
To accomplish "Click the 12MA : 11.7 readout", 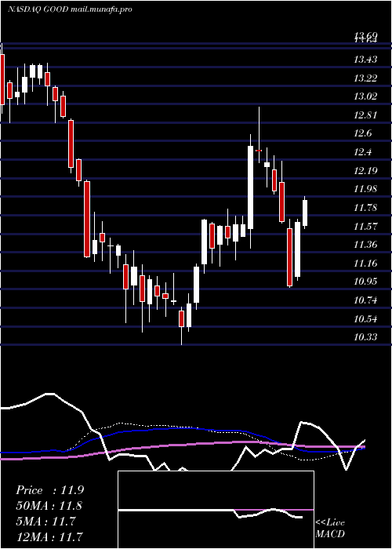I will tap(49, 536).
